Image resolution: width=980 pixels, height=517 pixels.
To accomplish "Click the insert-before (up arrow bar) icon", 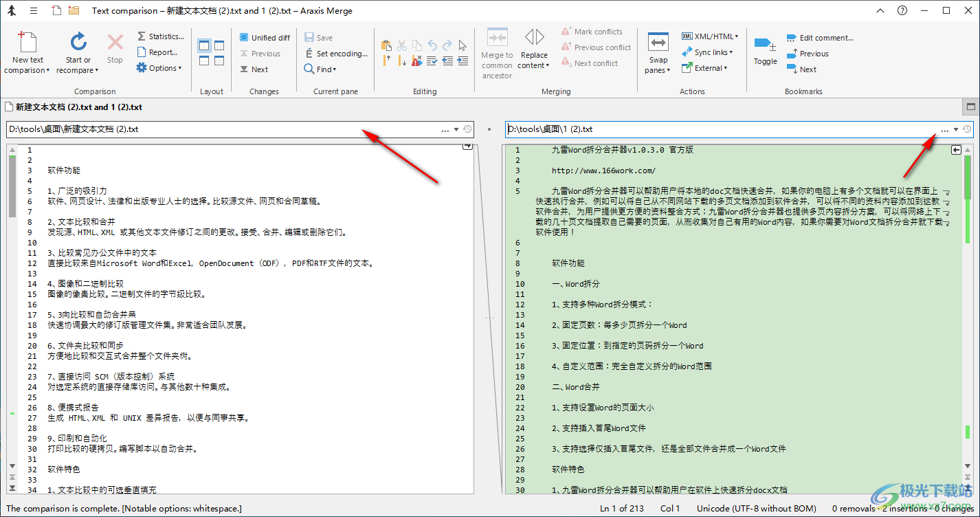I will pos(387,60).
